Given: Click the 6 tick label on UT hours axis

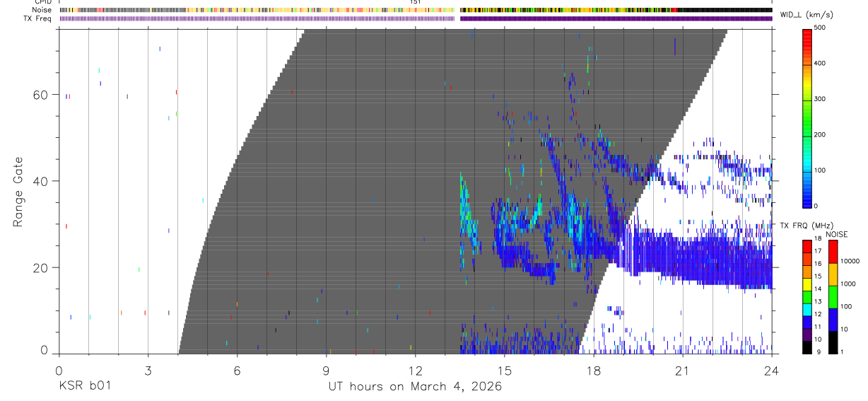Looking at the screenshot, I should coord(237,371).
